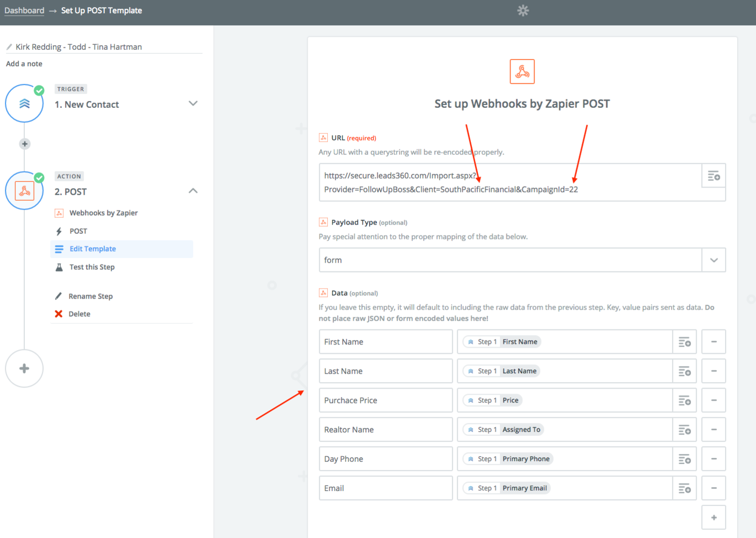The width and height of the screenshot is (756, 538).
Task: Click the plus button below the trigger step
Action: [24, 144]
